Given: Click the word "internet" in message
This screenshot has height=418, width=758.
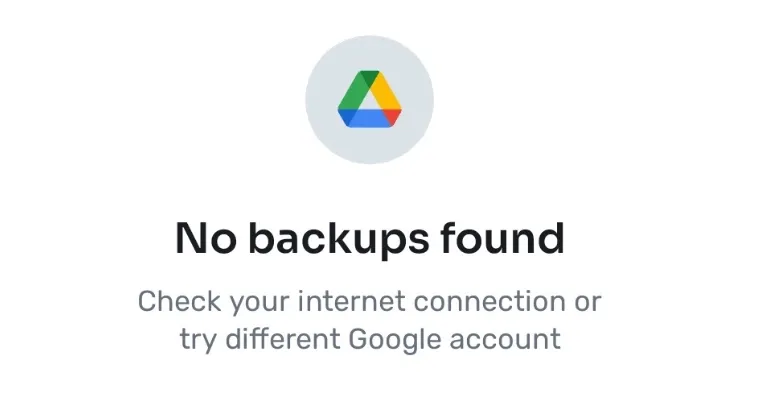Looking at the screenshot, I should point(351,301).
